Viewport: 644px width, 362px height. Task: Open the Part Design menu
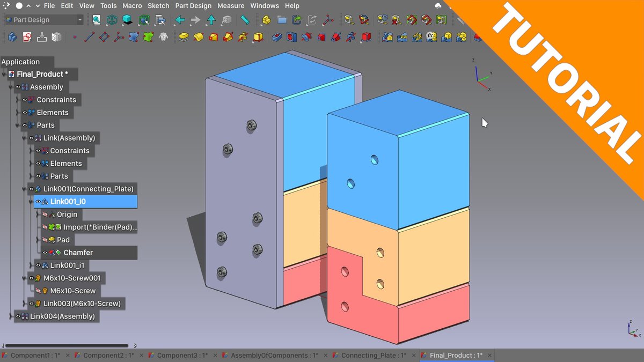[193, 6]
